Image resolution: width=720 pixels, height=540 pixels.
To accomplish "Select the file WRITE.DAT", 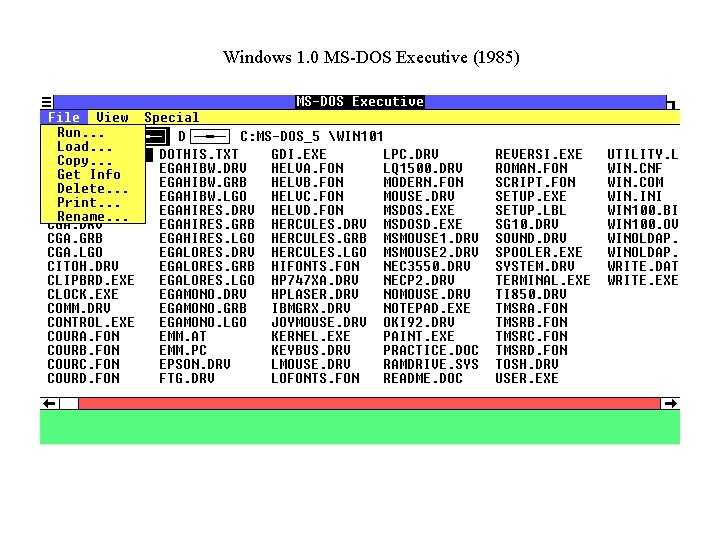I will 643,266.
